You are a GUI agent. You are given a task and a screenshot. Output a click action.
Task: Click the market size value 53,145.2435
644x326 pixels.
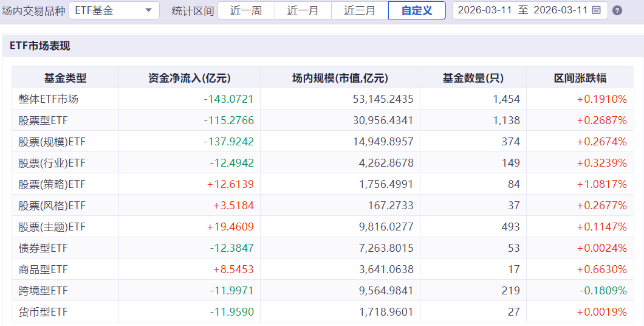tap(383, 99)
